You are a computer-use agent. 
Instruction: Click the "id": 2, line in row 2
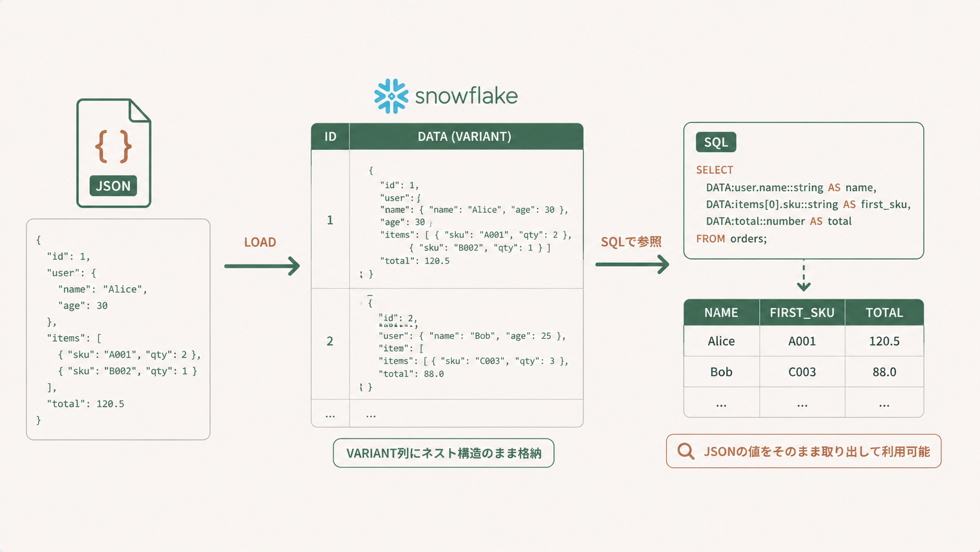pyautogui.click(x=398, y=318)
